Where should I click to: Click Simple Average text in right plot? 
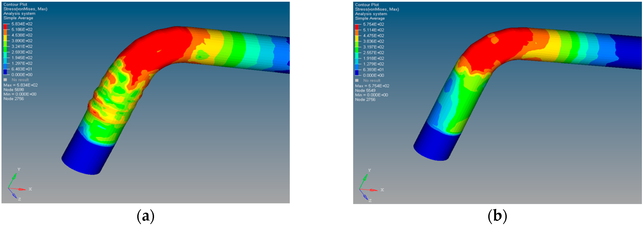point(370,18)
